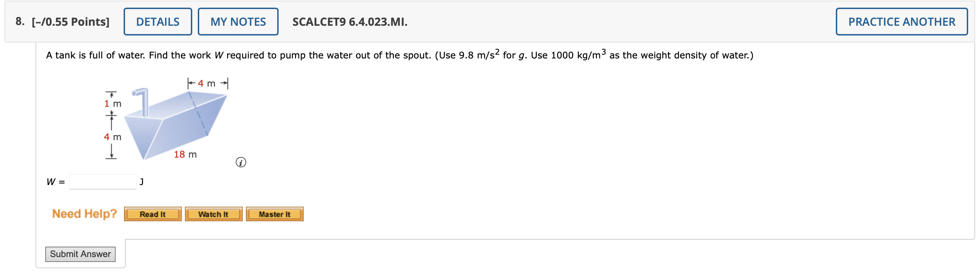Open the DETAILS panel for question 8

[x=157, y=22]
